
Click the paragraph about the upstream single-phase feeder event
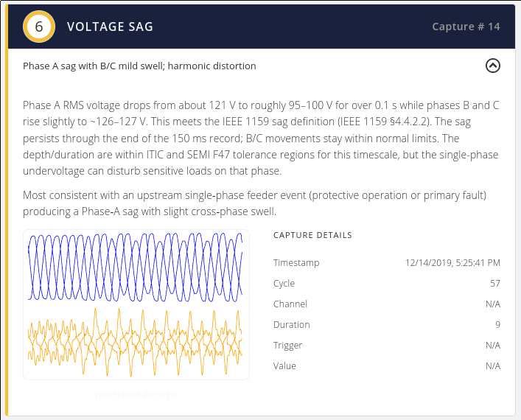tap(255, 203)
